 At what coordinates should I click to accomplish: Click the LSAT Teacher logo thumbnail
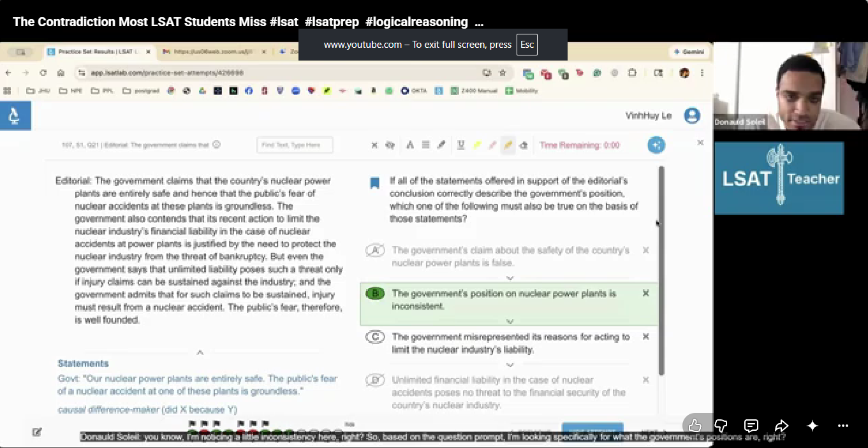point(779,178)
